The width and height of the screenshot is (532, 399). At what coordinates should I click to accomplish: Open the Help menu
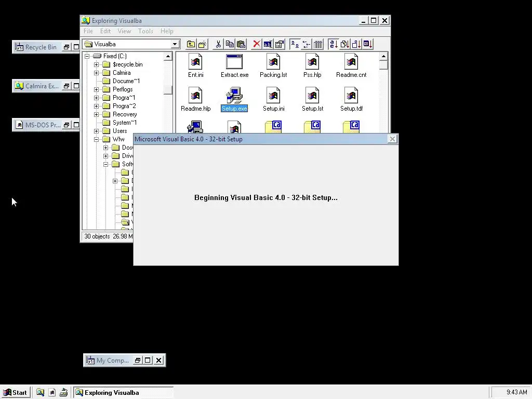tap(167, 31)
